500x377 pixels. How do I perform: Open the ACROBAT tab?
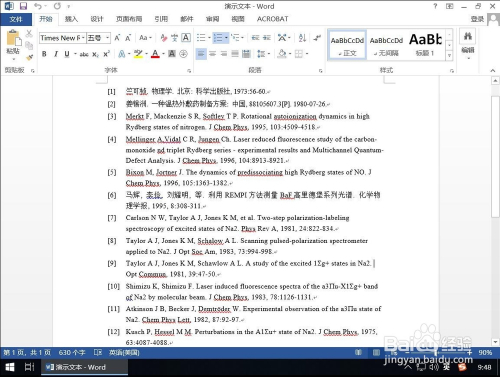(x=273, y=19)
